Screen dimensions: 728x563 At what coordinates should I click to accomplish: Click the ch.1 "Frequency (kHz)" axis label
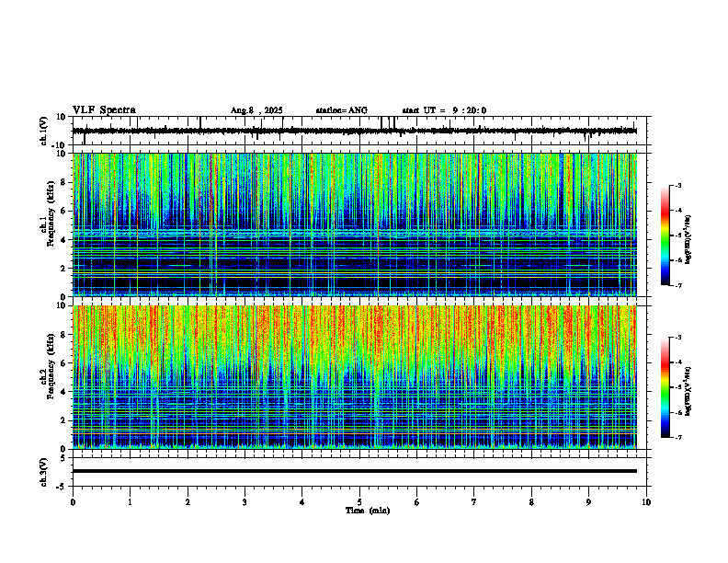[51, 213]
